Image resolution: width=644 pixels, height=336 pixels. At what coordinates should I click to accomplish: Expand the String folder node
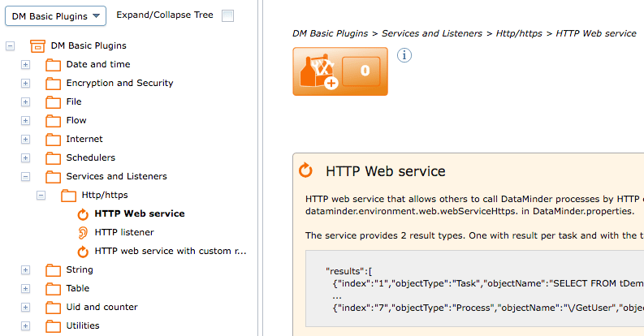pyautogui.click(x=25, y=270)
